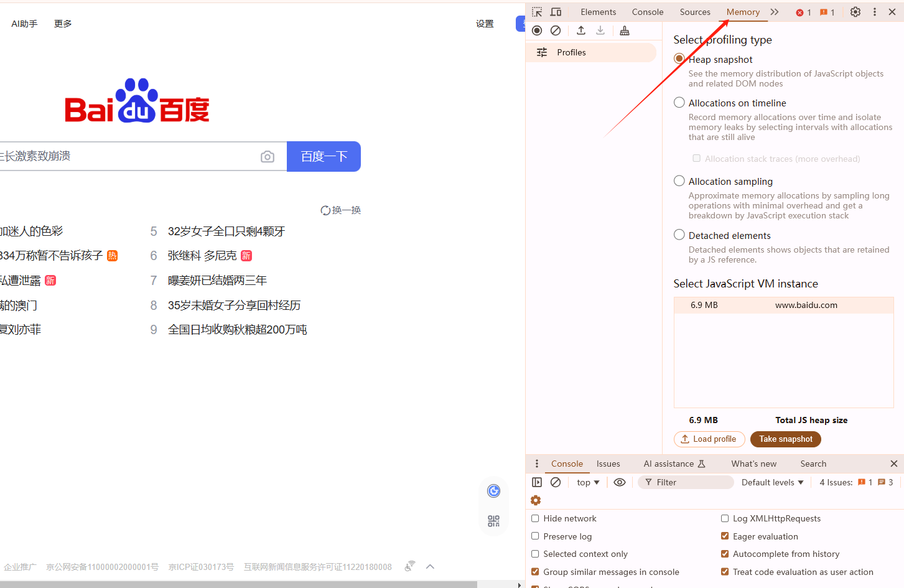The width and height of the screenshot is (904, 588).
Task: Click the 换一换 refresh icon
Action: [325, 210]
